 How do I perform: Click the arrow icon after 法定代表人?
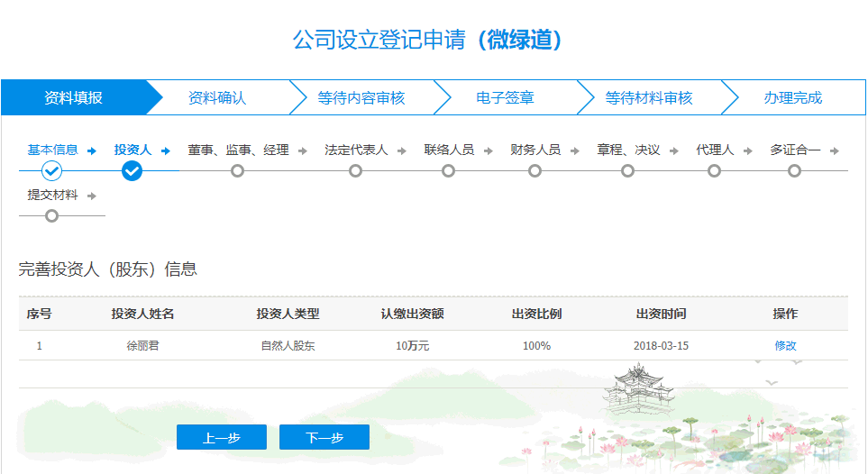402,150
